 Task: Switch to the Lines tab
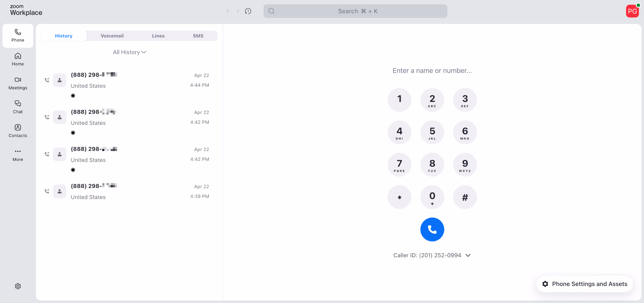(158, 36)
